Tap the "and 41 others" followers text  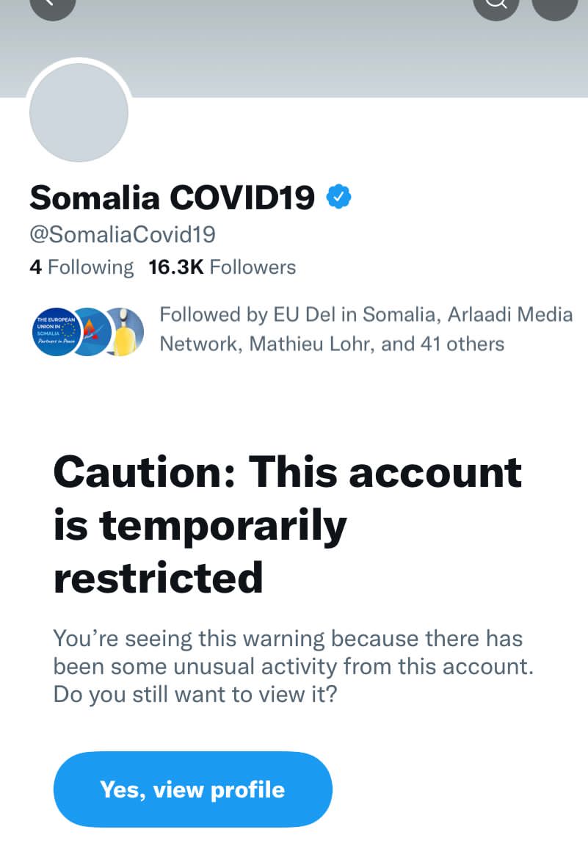tap(443, 344)
